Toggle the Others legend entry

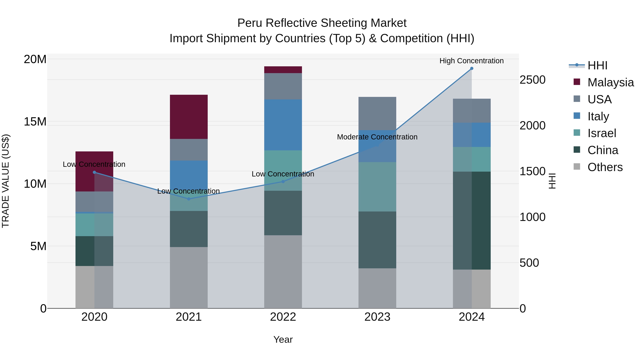point(598,167)
